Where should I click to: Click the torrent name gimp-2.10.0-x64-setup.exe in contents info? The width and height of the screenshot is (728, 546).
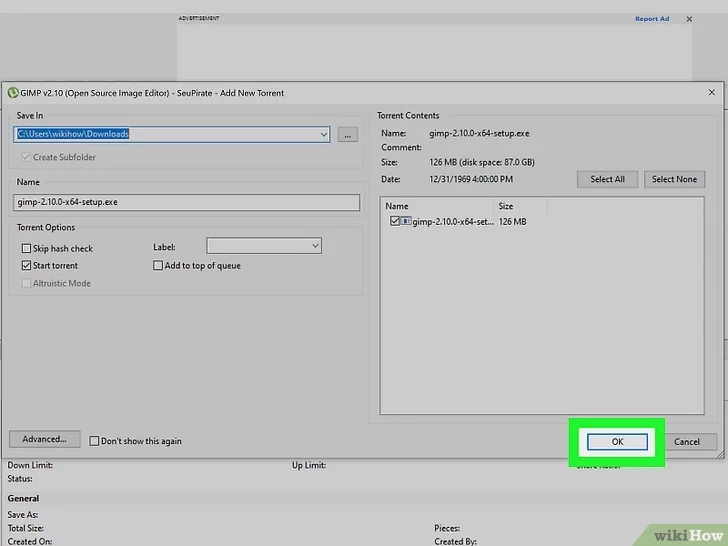479,133
